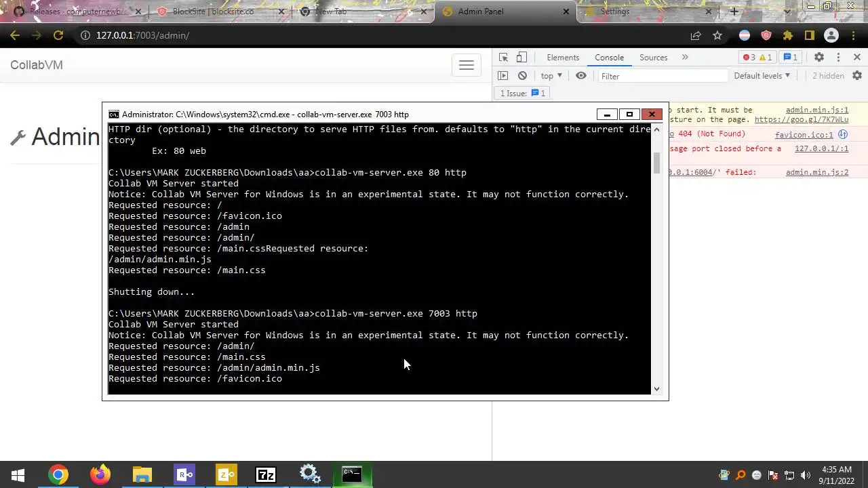Open the gear settings app on taskbar

[309, 475]
